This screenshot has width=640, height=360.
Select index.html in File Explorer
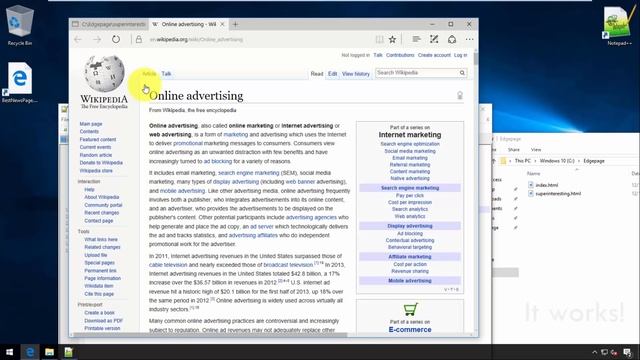tap(547, 185)
